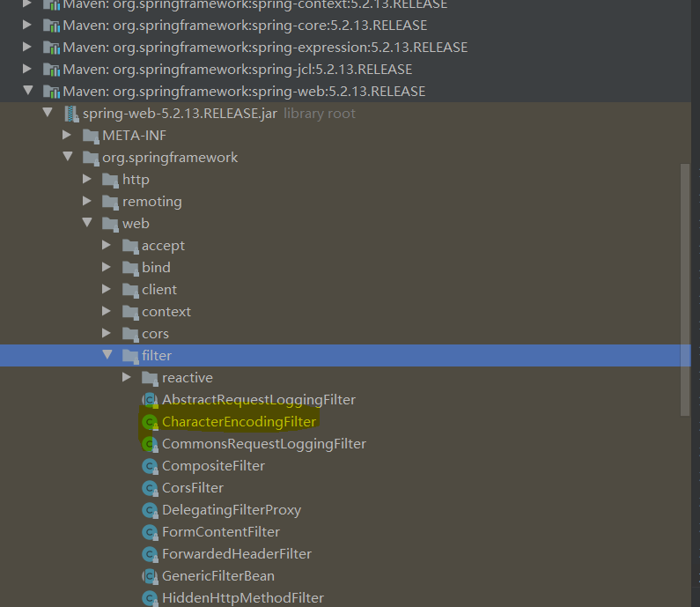Click the bind folder icon
The width and height of the screenshot is (700, 607).
(x=130, y=268)
